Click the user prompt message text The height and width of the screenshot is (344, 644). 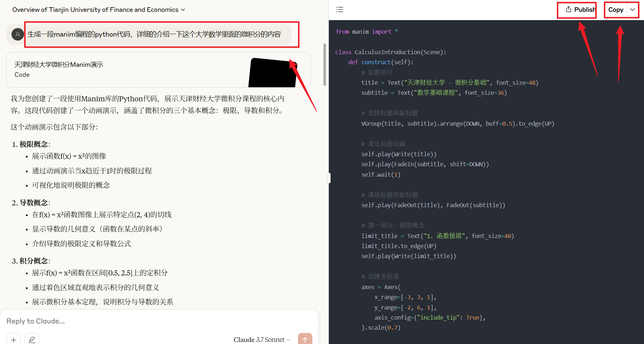[x=154, y=34]
